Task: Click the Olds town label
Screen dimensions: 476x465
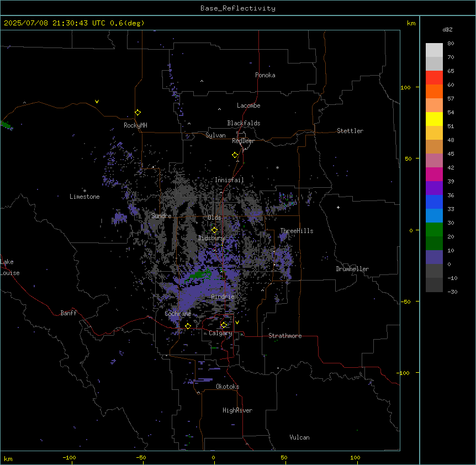Action: click(x=214, y=218)
